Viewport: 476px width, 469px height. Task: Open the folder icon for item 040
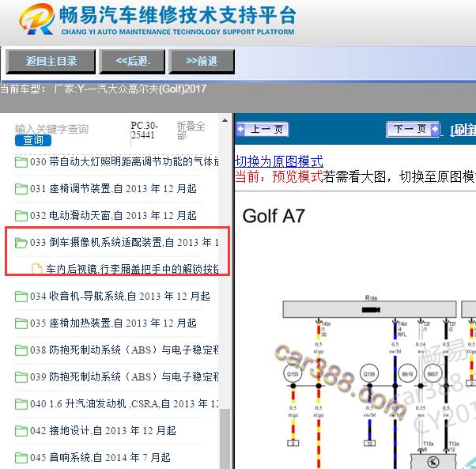pos(21,404)
